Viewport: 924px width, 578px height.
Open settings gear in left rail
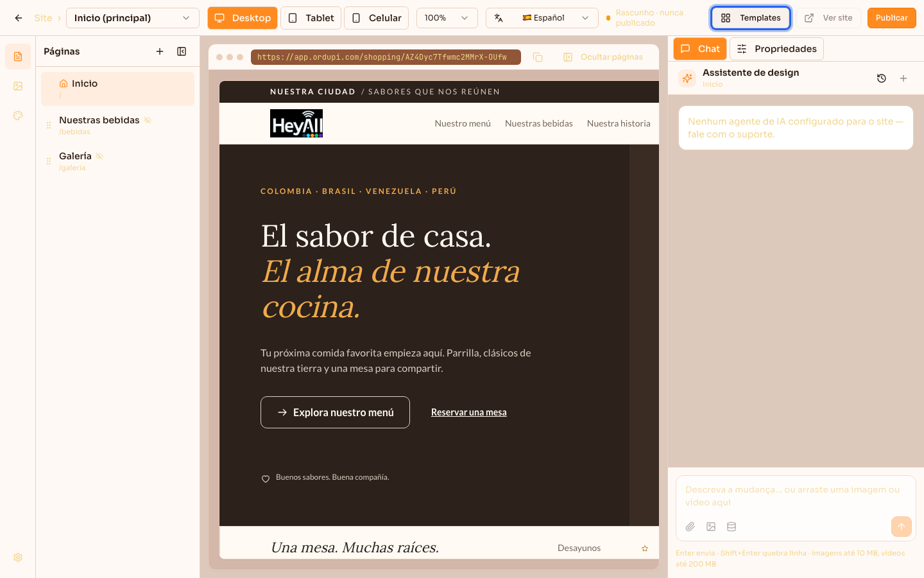[18, 557]
